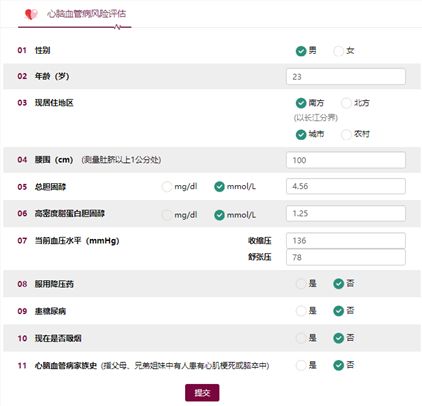Click the 测量肚脐以上1公分处 hint text
The width and height of the screenshot is (422, 406).
pos(121,160)
